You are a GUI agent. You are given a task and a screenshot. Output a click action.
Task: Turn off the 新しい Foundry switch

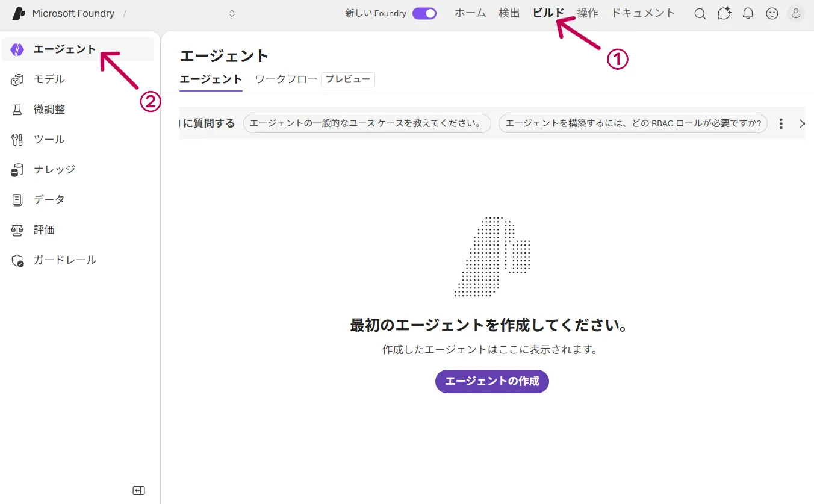[x=424, y=13]
